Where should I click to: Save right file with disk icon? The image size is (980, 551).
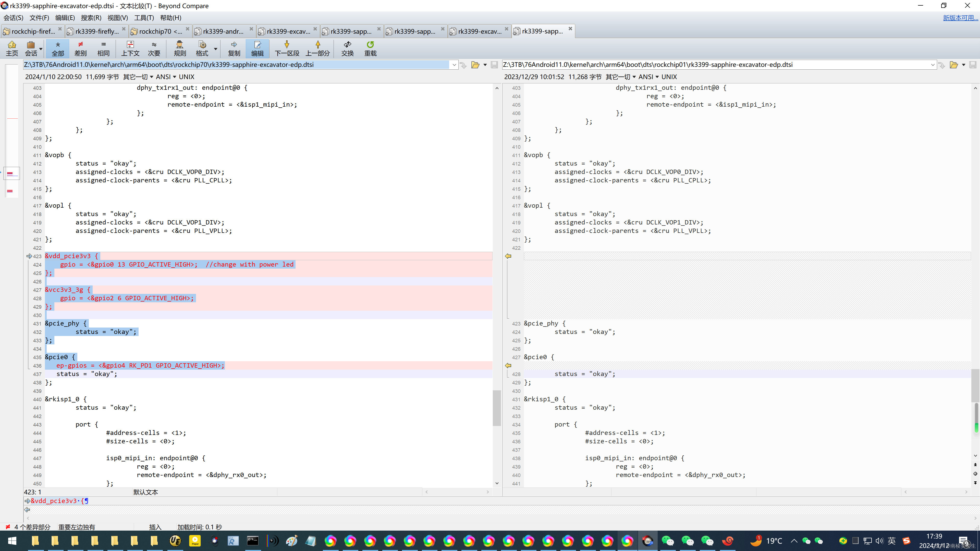(972, 65)
